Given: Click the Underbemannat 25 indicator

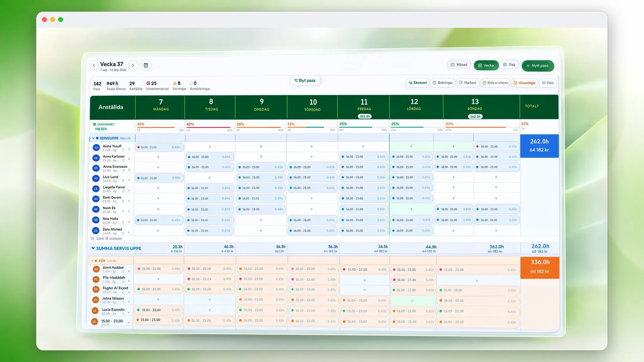Looking at the screenshot, I should [157, 85].
